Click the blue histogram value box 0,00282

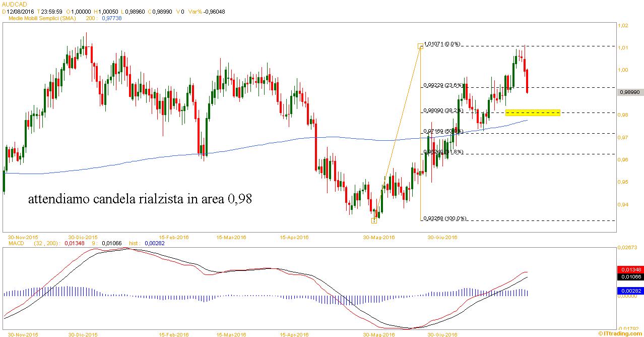pyautogui.click(x=630, y=291)
